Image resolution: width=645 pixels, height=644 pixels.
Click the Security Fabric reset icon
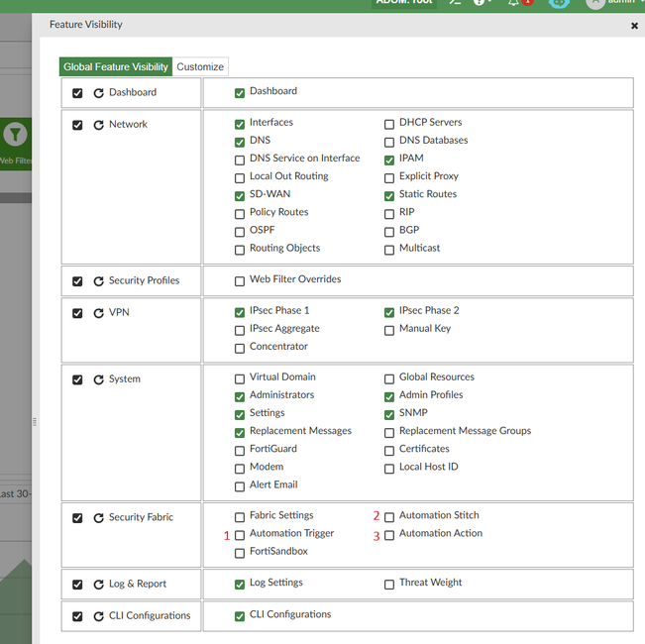point(98,518)
